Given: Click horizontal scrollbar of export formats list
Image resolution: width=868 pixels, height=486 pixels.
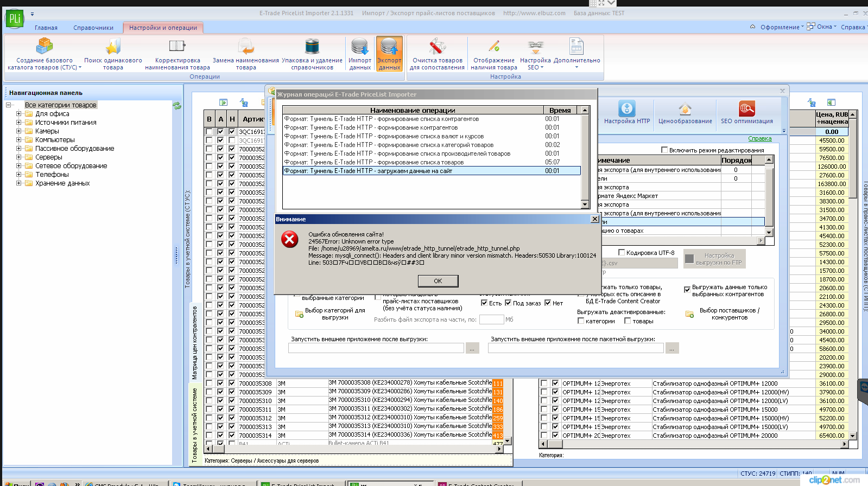Looking at the screenshot, I should [681, 240].
